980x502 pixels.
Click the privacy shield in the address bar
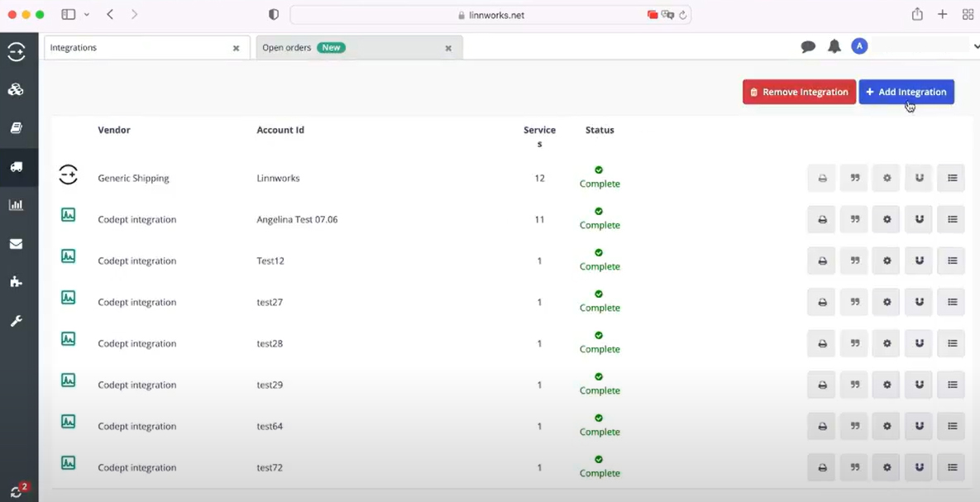point(273,14)
